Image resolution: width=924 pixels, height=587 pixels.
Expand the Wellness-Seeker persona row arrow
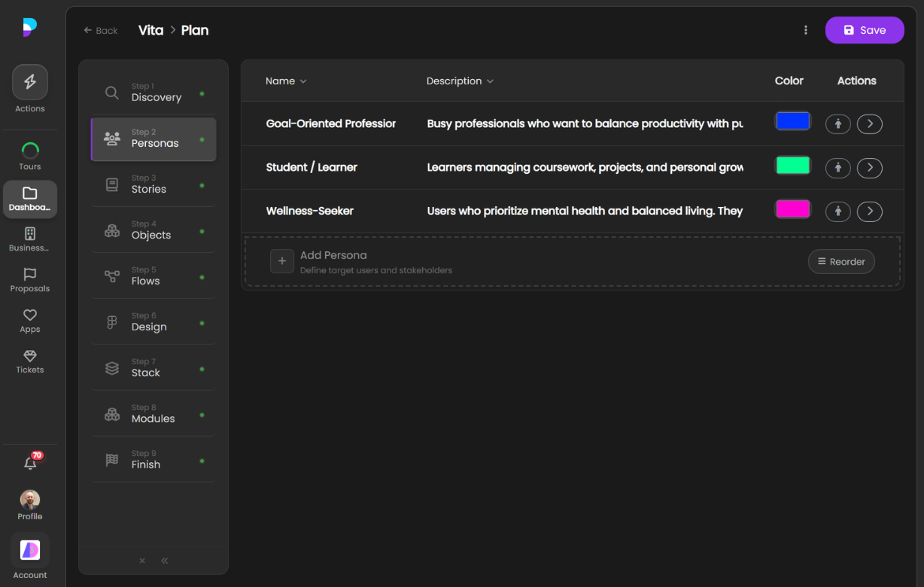870,211
